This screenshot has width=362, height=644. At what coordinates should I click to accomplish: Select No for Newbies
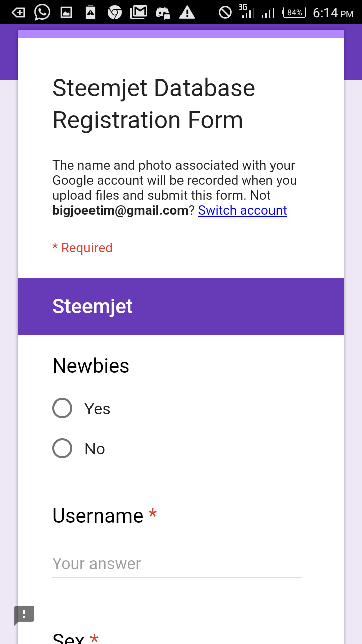62,448
